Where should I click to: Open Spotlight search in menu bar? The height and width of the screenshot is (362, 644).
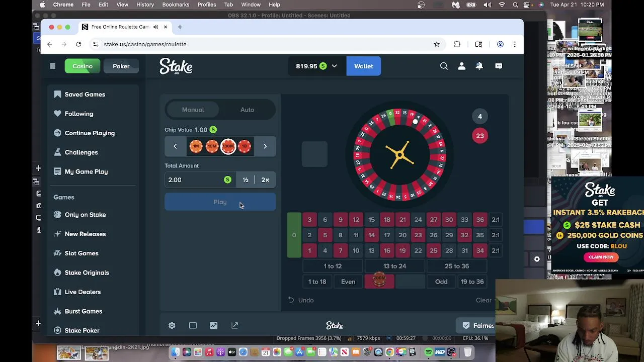(516, 5)
